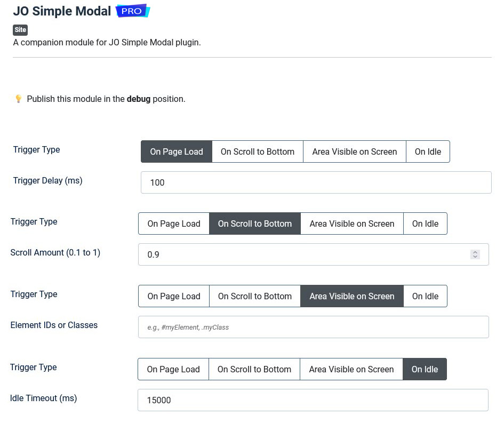Image resolution: width=504 pixels, height=423 pixels.
Task: Increase Scroll Amount with the up arrow
Action: [x=475, y=252]
